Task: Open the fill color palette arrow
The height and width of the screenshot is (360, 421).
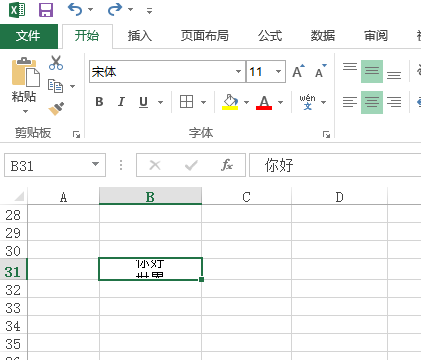Action: click(x=246, y=102)
